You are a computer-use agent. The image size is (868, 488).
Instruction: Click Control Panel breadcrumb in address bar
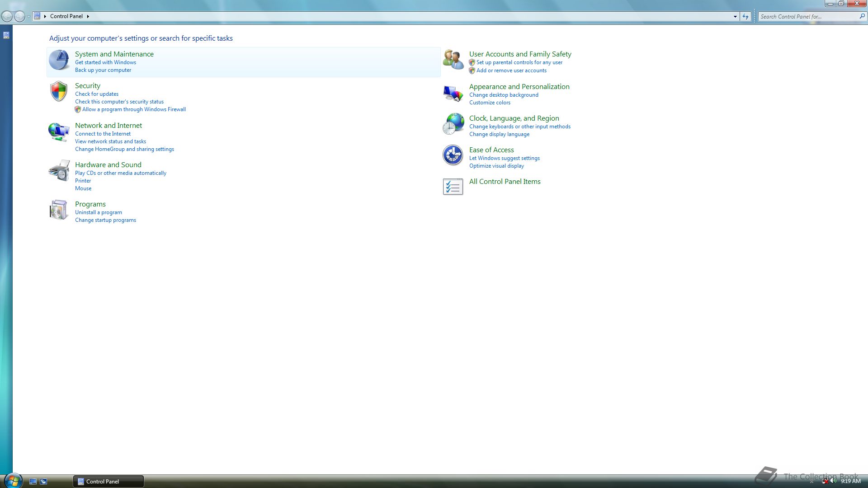[66, 16]
